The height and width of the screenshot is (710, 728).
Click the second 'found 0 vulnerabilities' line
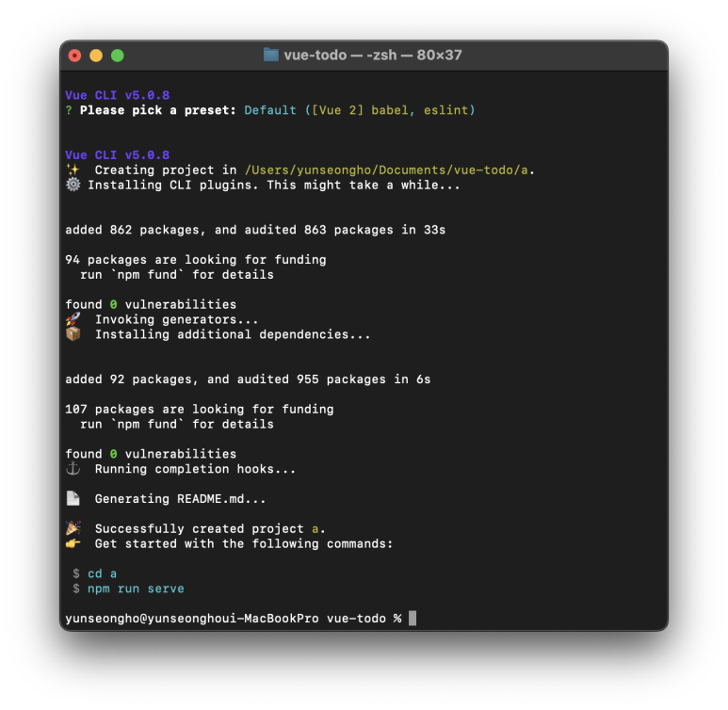pyautogui.click(x=151, y=454)
